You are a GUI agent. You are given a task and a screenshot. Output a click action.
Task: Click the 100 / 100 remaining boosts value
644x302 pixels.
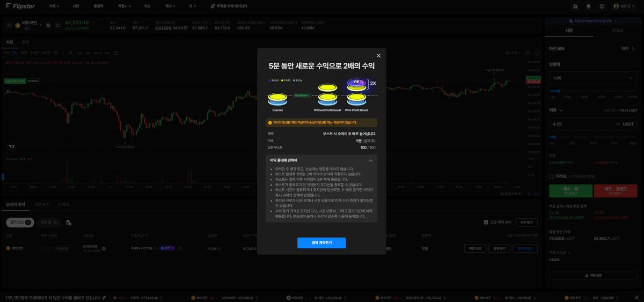click(368, 147)
